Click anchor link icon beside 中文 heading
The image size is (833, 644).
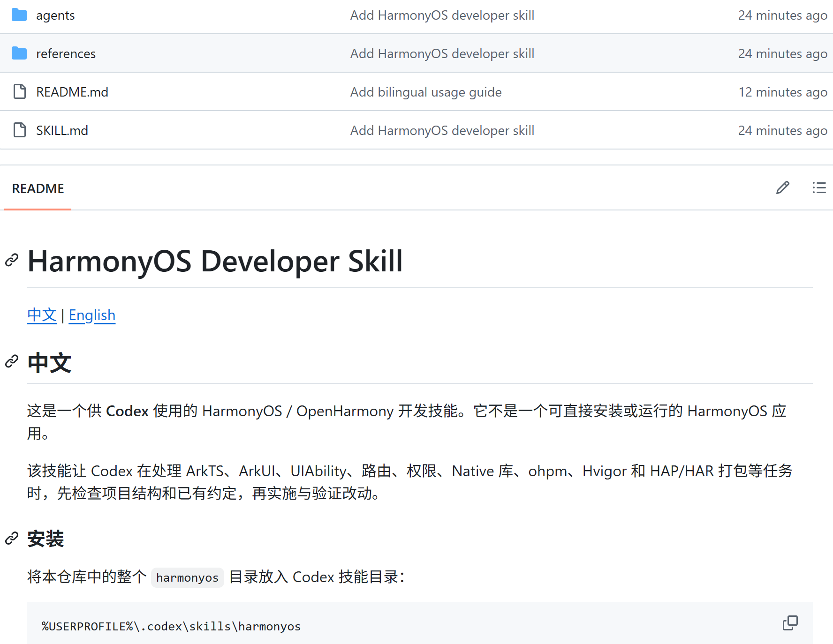[12, 361]
